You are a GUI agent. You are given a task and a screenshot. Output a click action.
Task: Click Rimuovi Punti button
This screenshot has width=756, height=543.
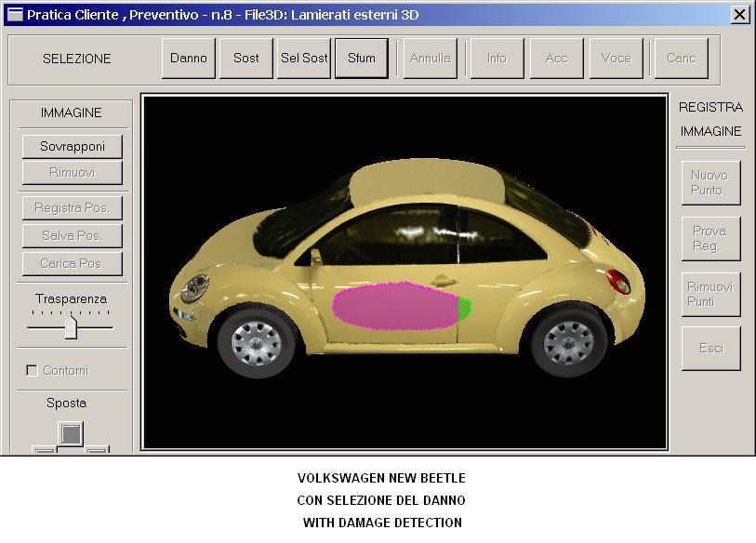pos(710,294)
